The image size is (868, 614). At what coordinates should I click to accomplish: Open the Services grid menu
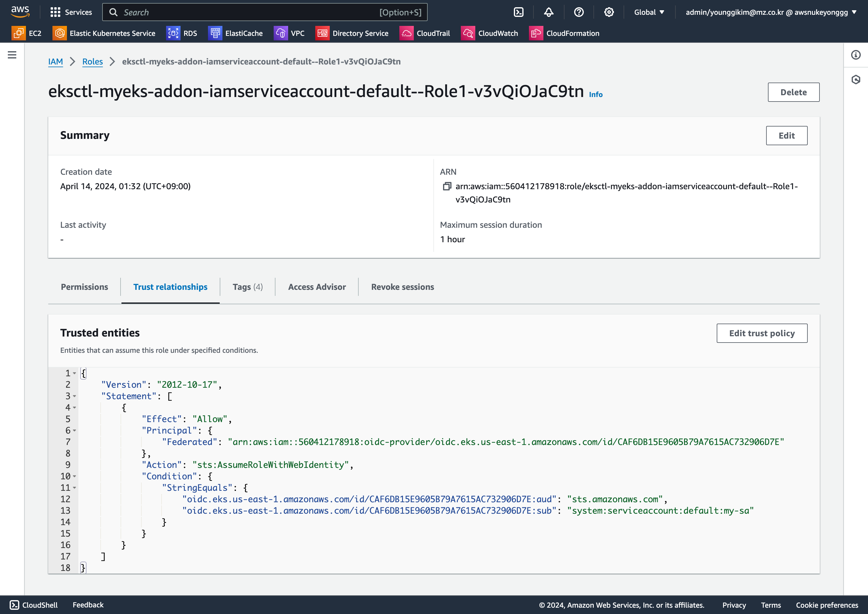[55, 12]
